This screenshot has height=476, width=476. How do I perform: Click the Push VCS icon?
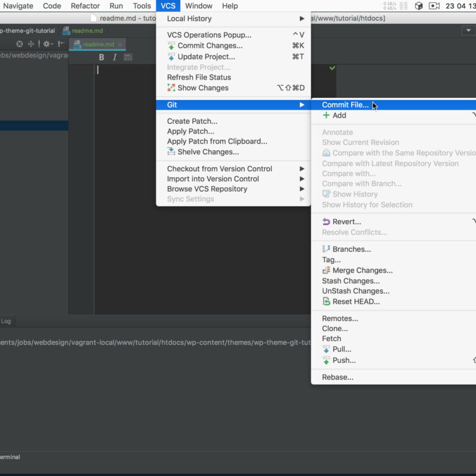click(x=326, y=360)
